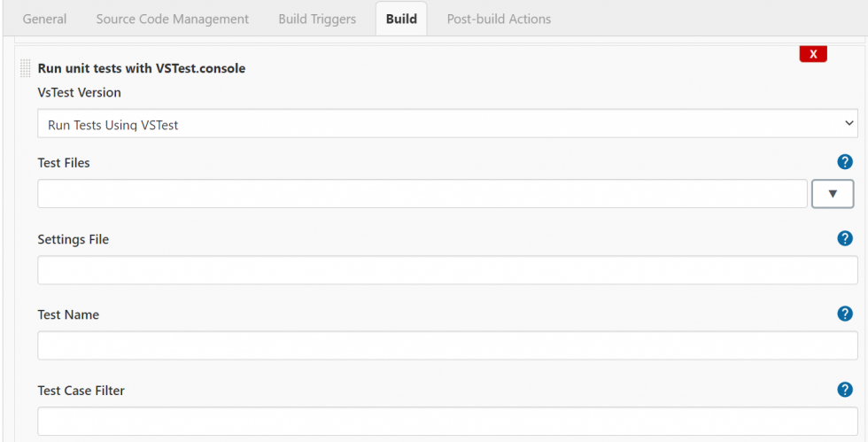
Task: Open help for Test Files field
Action: (x=845, y=162)
